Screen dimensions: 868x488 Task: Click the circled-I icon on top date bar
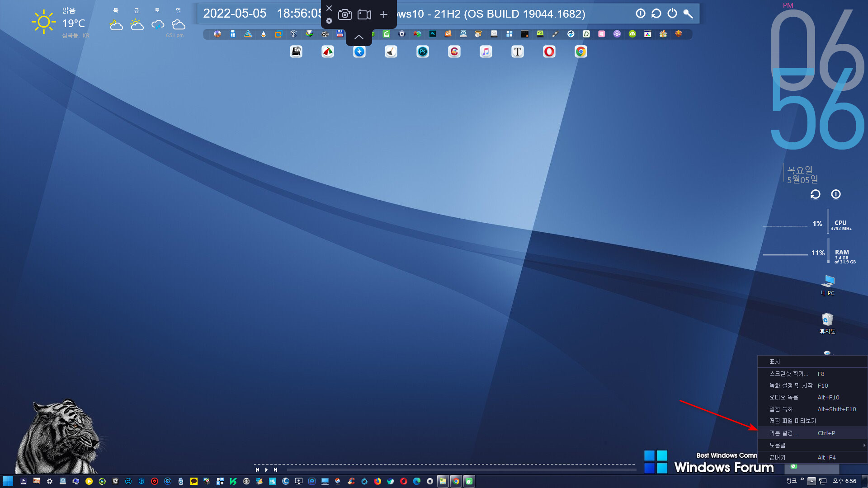click(641, 14)
